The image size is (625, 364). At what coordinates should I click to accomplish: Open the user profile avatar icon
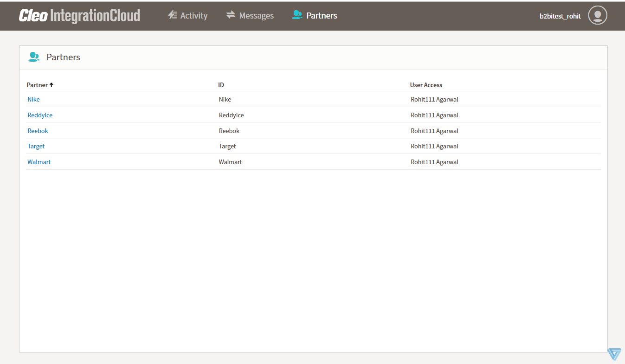(x=597, y=15)
